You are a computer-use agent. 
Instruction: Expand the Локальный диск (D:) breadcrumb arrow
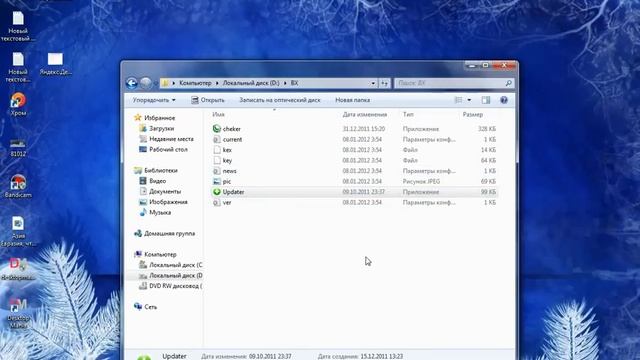285,83
